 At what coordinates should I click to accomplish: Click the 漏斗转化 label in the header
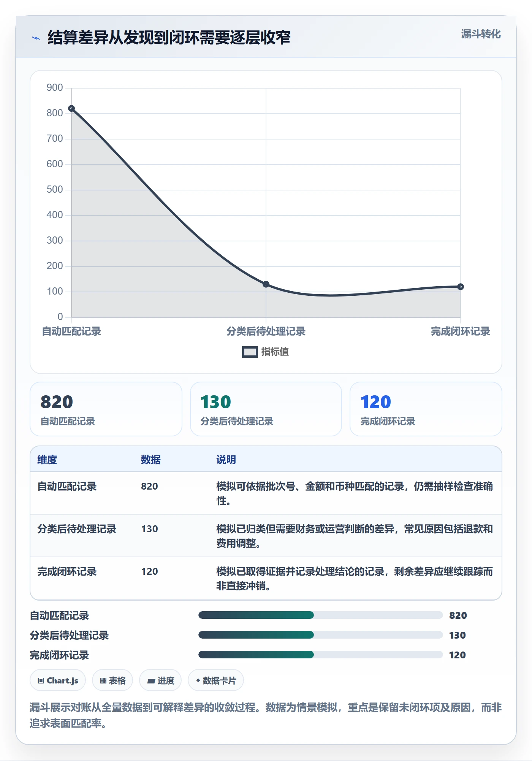481,34
